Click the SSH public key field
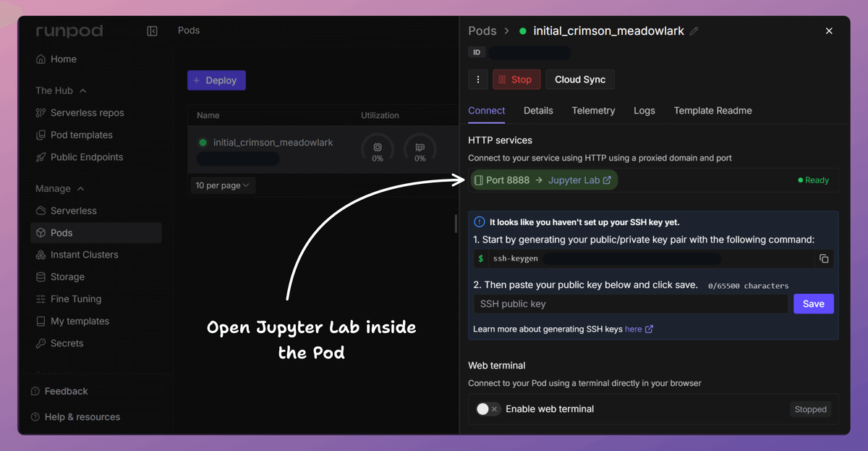Screen dimensions: 868x451 point(631,304)
